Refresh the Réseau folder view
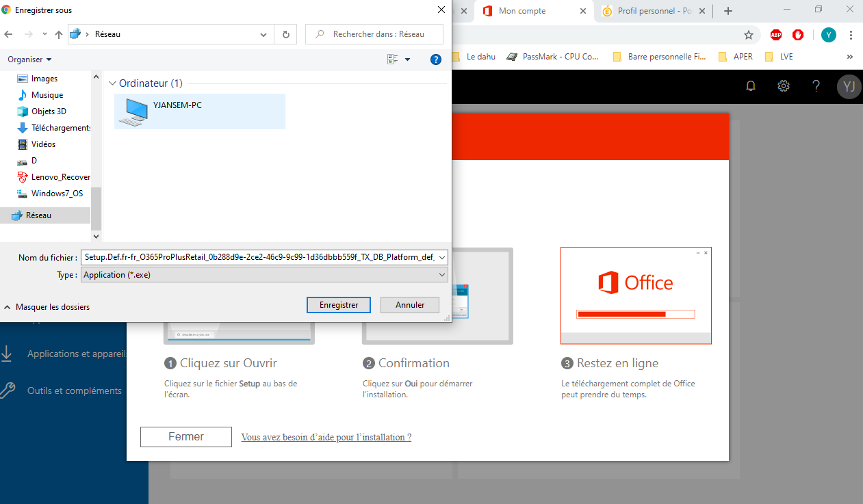863x504 pixels. pos(285,34)
